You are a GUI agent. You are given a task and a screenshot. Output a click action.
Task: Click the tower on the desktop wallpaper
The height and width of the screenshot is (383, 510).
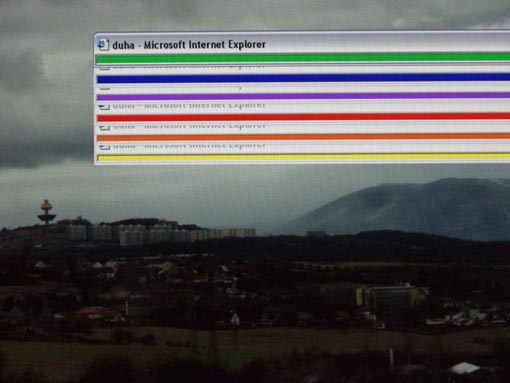(46, 212)
